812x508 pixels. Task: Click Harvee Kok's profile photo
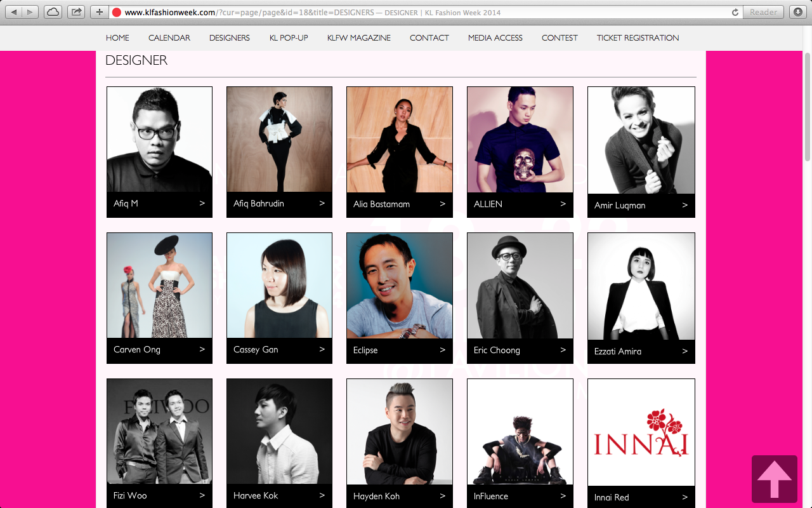279,432
